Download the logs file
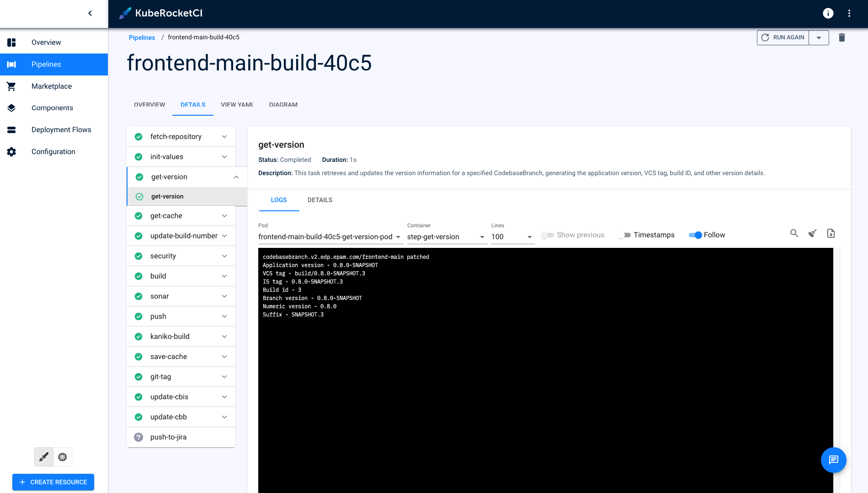The width and height of the screenshot is (868, 493). pos(831,233)
